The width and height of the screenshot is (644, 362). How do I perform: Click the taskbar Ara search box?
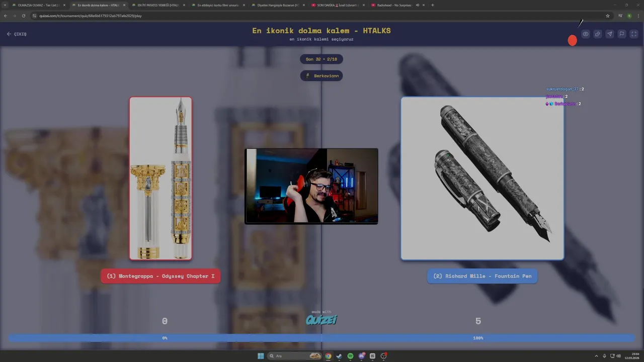295,356
